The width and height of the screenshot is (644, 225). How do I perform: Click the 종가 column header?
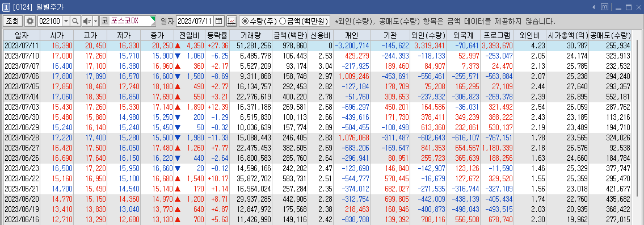tap(157, 35)
